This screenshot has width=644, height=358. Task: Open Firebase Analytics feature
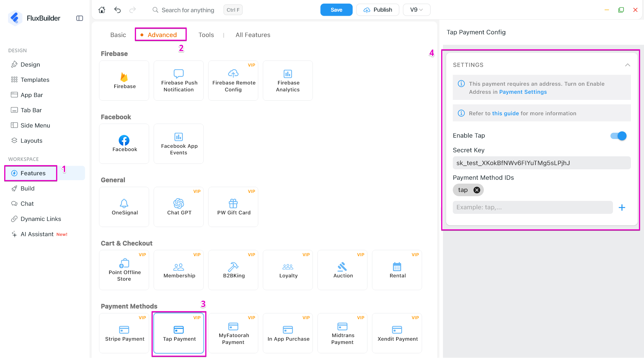pyautogui.click(x=288, y=81)
